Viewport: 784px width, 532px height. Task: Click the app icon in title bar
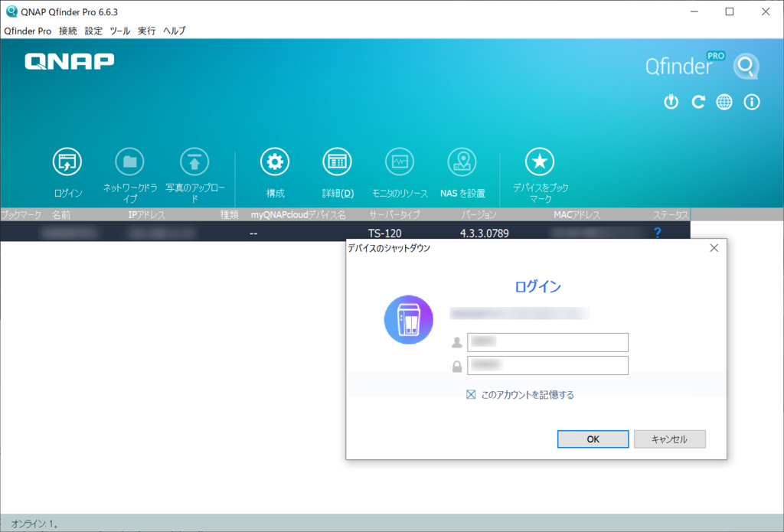11,11
